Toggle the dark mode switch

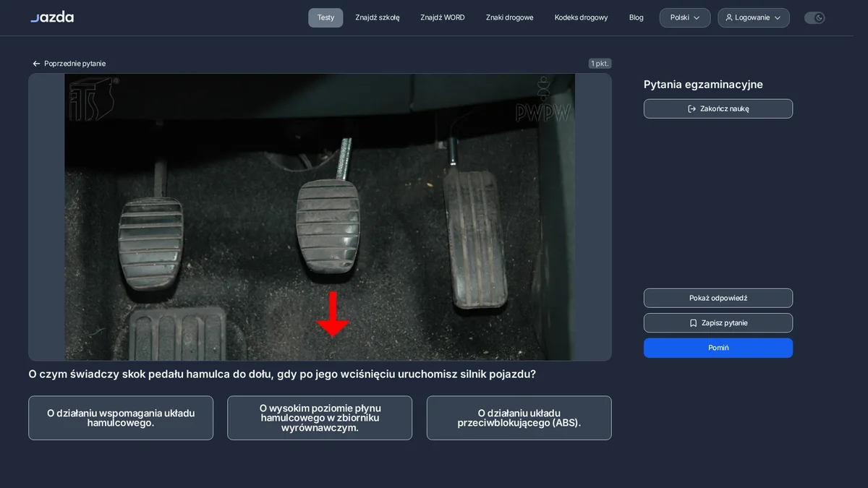point(814,17)
